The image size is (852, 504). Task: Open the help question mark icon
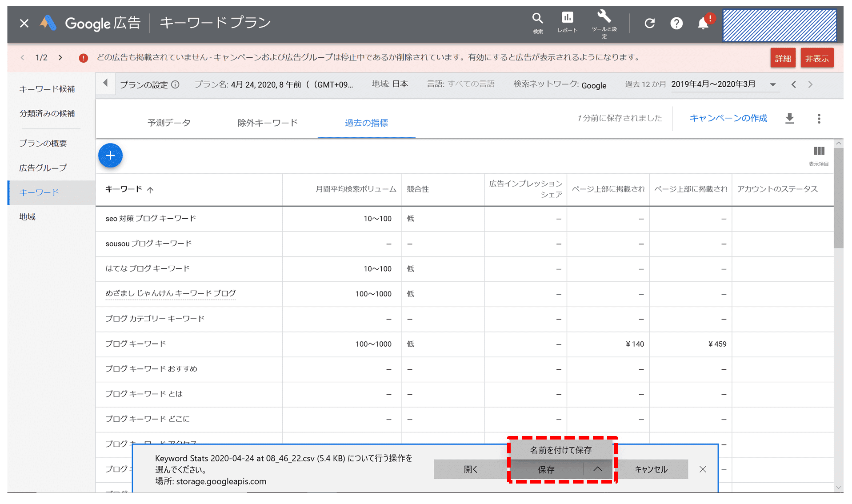(676, 23)
